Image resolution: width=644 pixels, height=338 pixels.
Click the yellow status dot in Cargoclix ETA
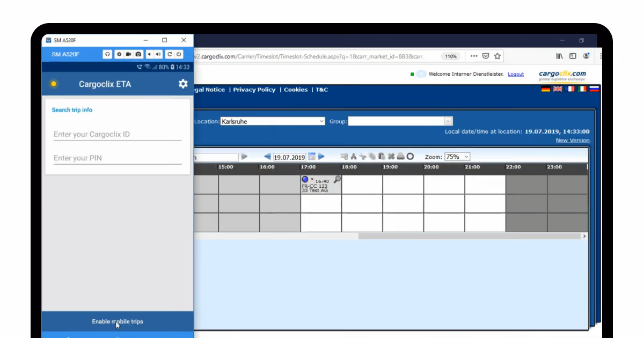coord(53,84)
